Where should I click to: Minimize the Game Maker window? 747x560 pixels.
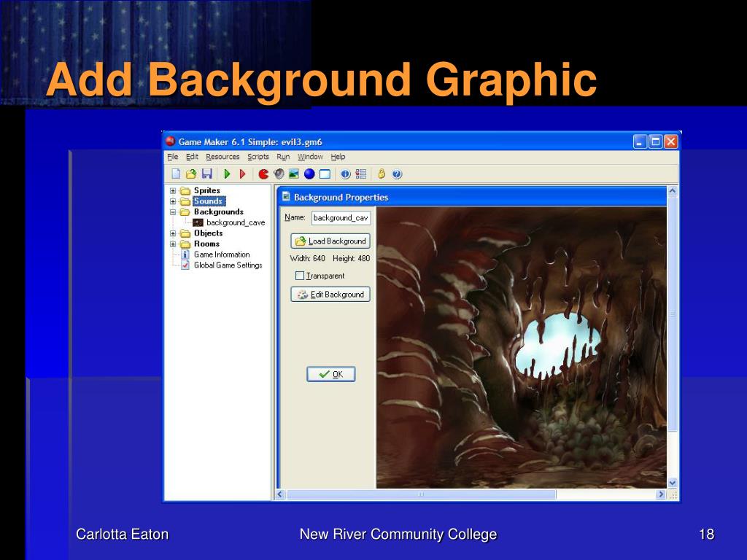tap(640, 141)
